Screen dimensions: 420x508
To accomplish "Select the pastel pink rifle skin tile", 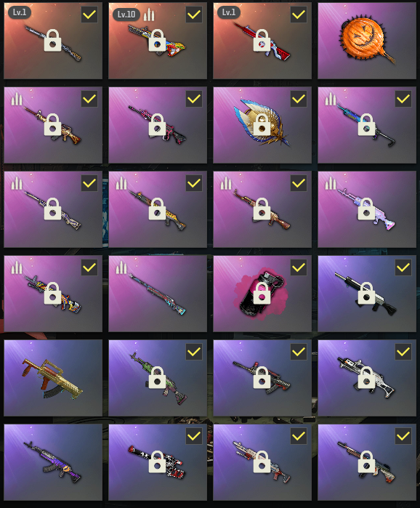I will click(367, 209).
